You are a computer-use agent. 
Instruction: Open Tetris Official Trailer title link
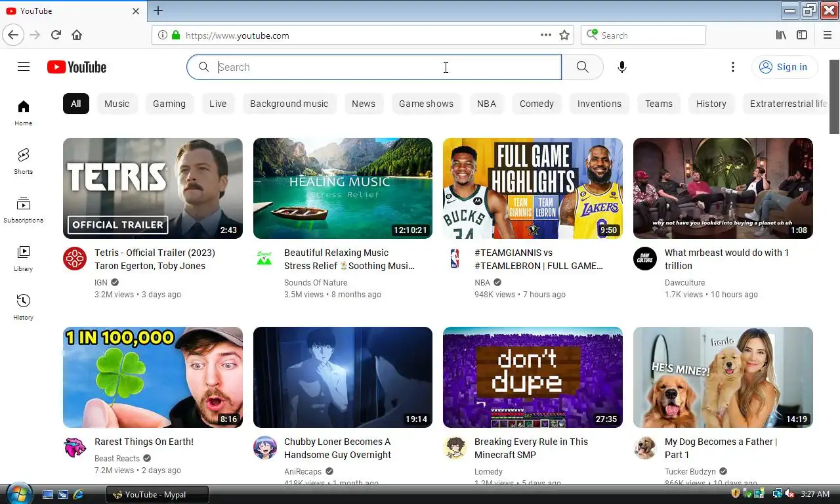[155, 259]
